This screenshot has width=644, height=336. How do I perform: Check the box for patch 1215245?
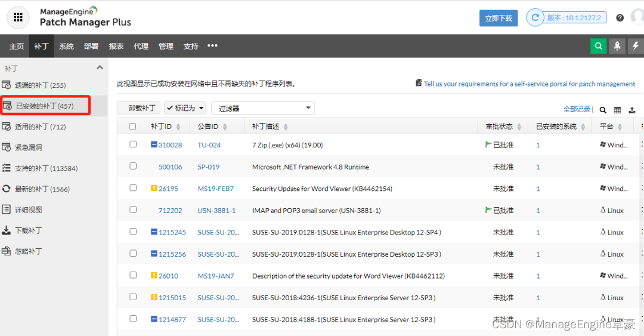pos(133,231)
